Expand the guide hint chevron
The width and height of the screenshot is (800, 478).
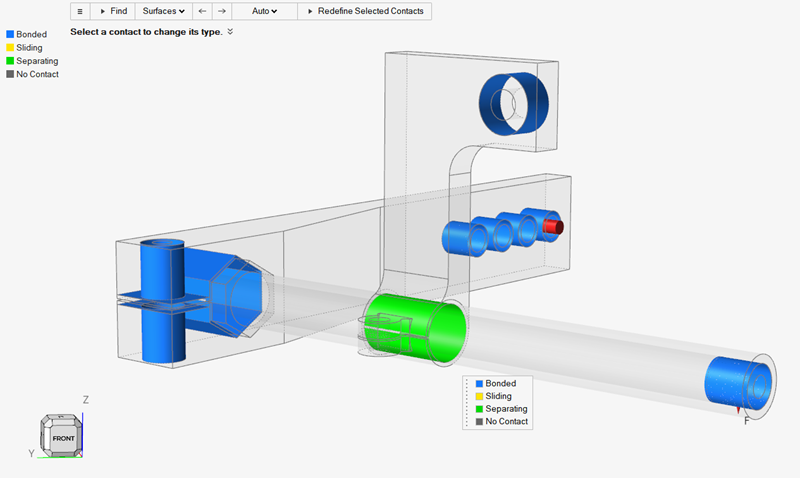[x=231, y=32]
